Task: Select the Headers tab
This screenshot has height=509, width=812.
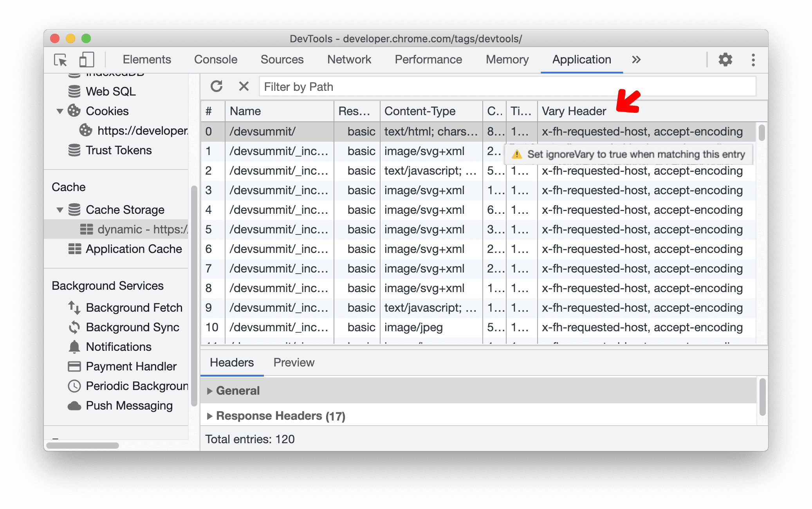Action: (233, 363)
